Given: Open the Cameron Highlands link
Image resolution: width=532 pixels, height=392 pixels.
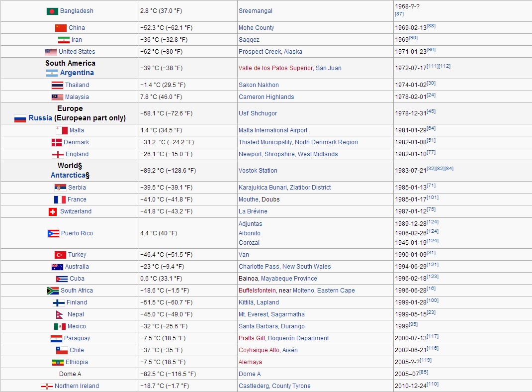Looking at the screenshot, I should (266, 97).
